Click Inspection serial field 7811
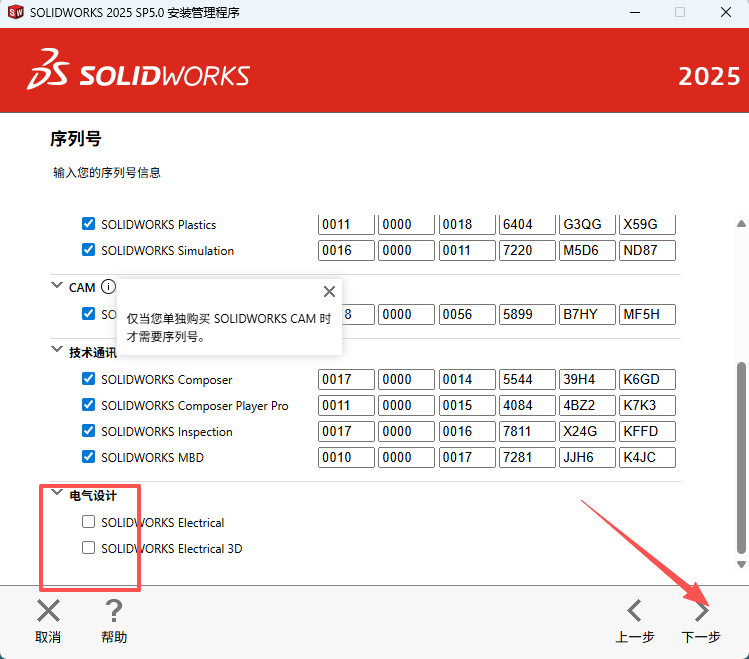 tap(527, 431)
